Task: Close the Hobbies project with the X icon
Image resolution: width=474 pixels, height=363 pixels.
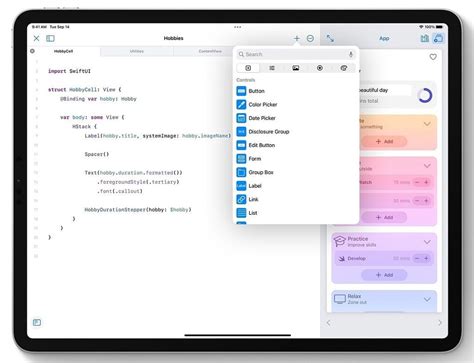Action: [36, 38]
